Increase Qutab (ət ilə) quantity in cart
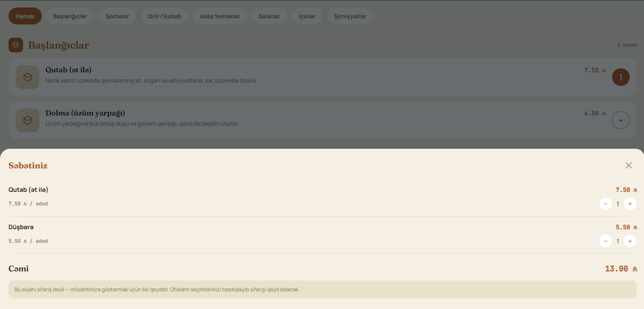Screen dimensions: 644x309 point(630,204)
